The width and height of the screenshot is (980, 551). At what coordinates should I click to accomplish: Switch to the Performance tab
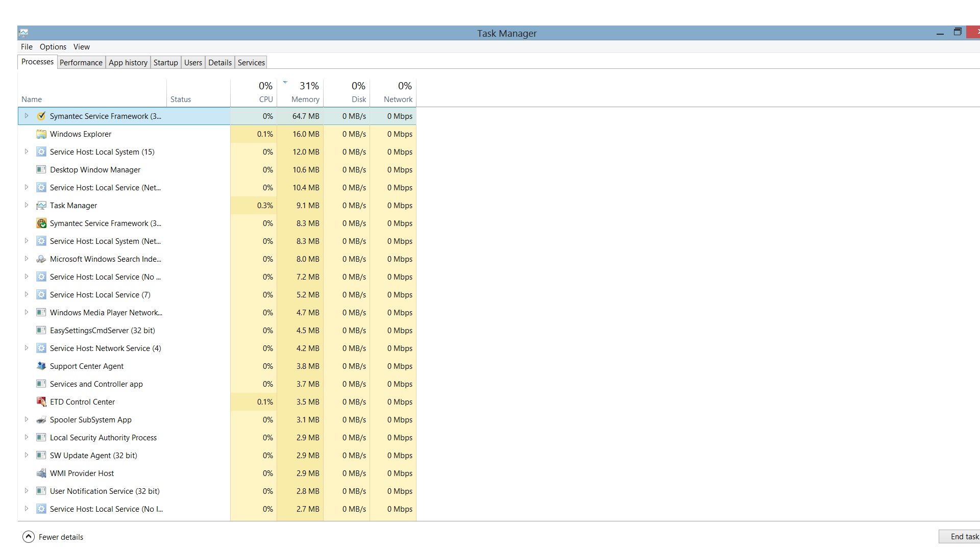[81, 63]
